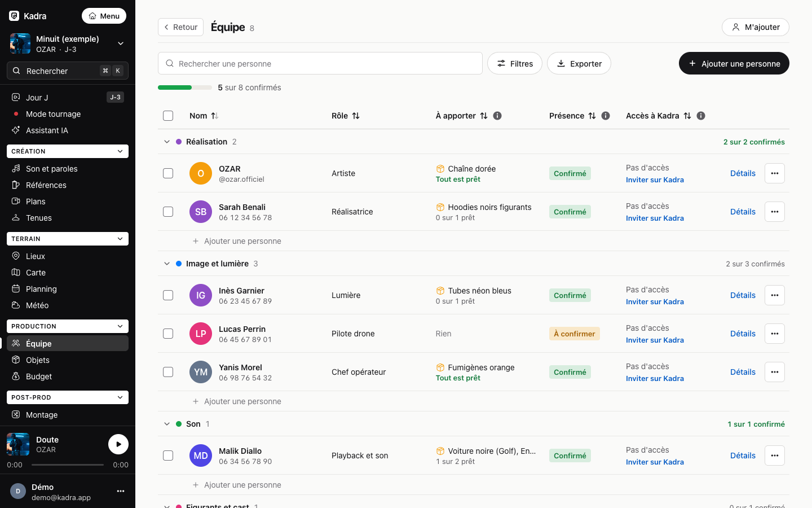Click info icon next to Présence
Image resolution: width=812 pixels, height=508 pixels.
click(x=606, y=116)
